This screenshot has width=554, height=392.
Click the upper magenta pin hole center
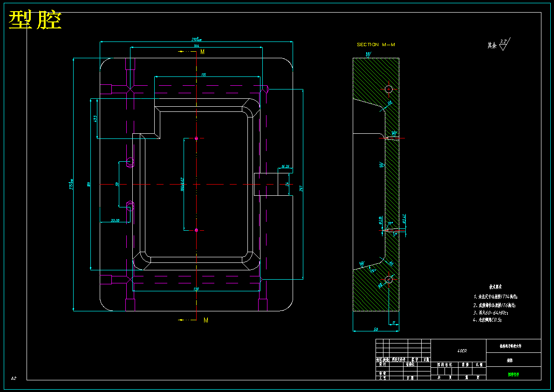[x=197, y=138]
